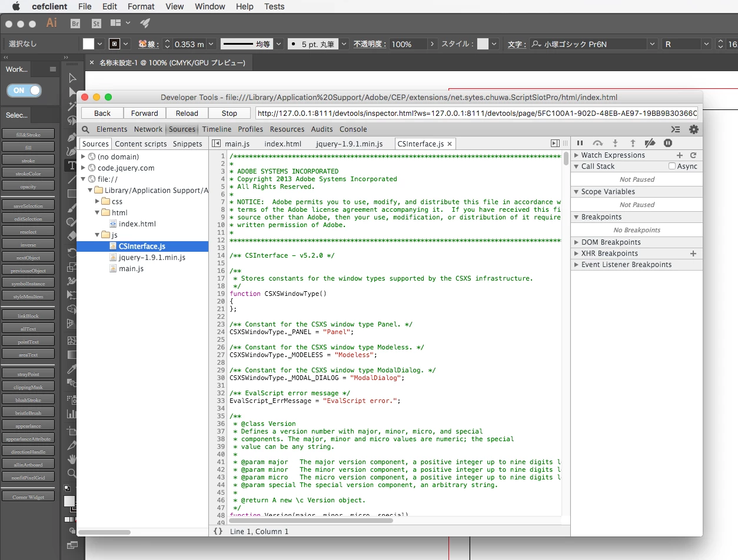
Task: Select the Pen tool in Illustrator toolbar
Action: coord(72,136)
